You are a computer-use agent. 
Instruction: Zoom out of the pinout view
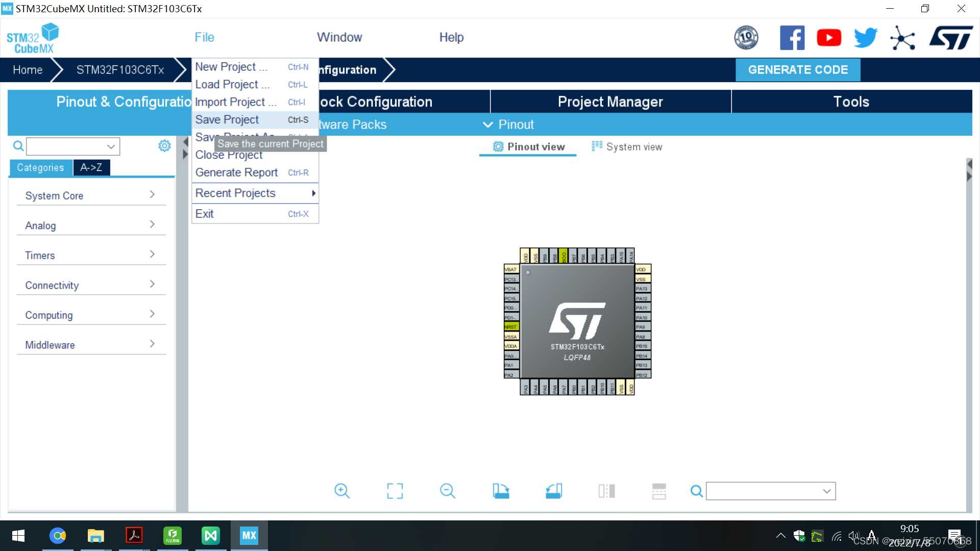pyautogui.click(x=448, y=491)
